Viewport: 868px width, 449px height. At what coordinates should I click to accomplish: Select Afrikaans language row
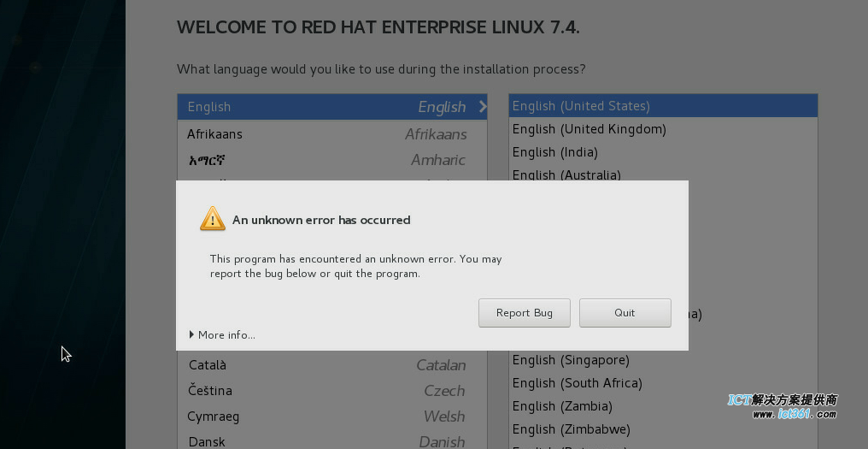332,134
